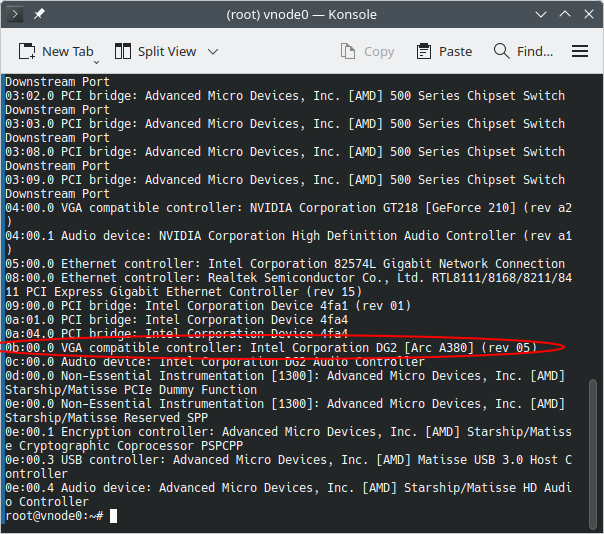Click the Copy toolbar button

point(367,51)
